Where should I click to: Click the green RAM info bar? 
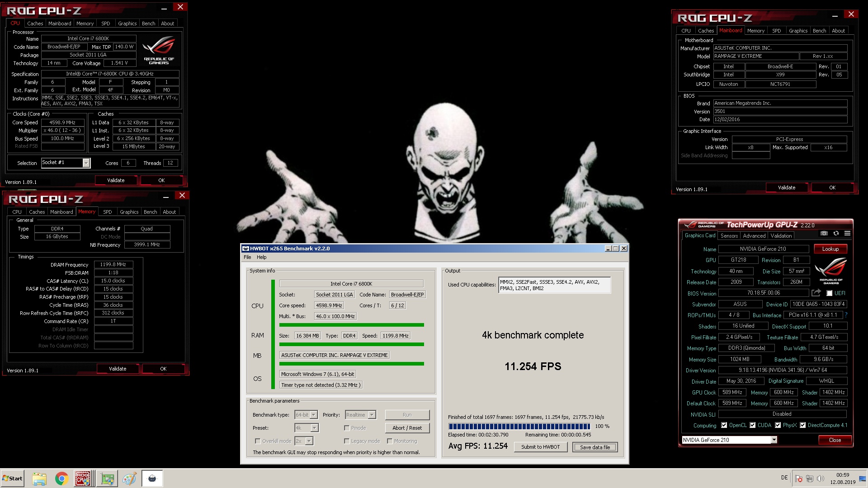pyautogui.click(x=352, y=345)
